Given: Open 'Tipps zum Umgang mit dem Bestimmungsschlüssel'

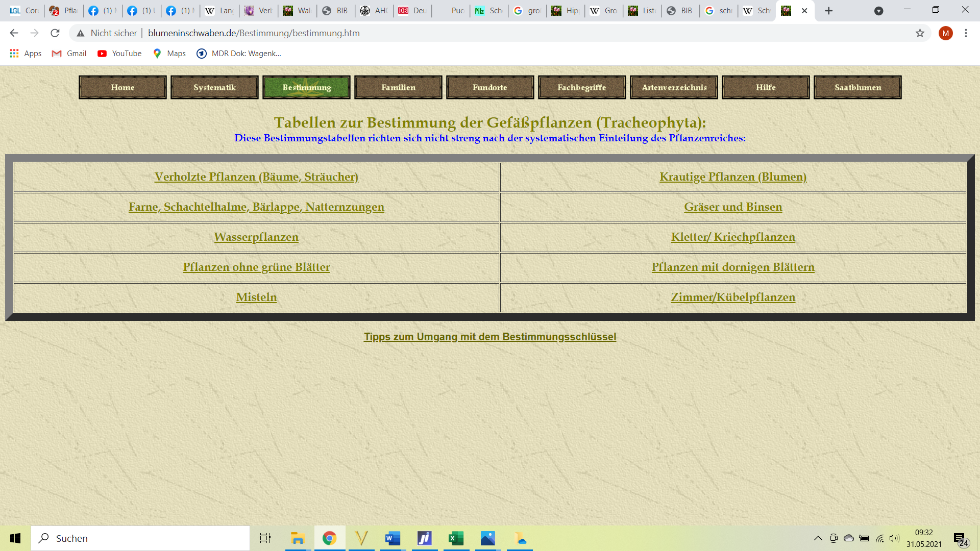Looking at the screenshot, I should [490, 337].
